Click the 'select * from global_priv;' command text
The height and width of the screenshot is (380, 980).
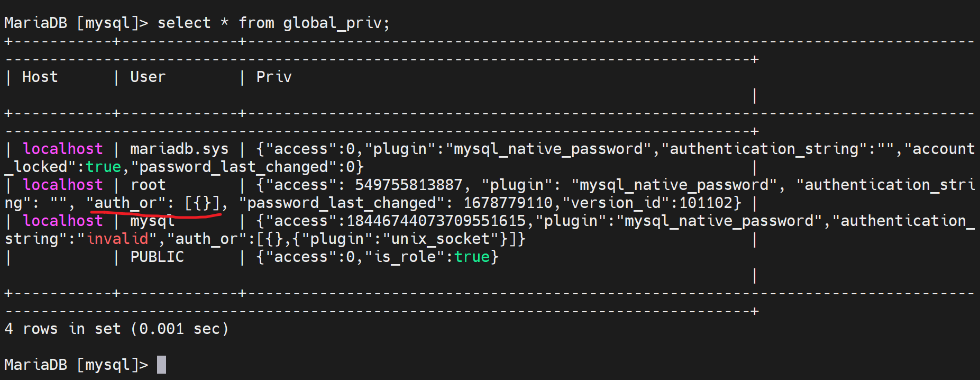pyautogui.click(x=273, y=23)
